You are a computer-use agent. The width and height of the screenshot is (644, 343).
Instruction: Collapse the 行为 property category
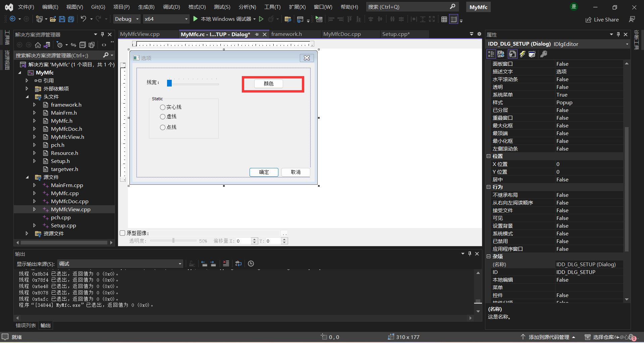coord(489,187)
